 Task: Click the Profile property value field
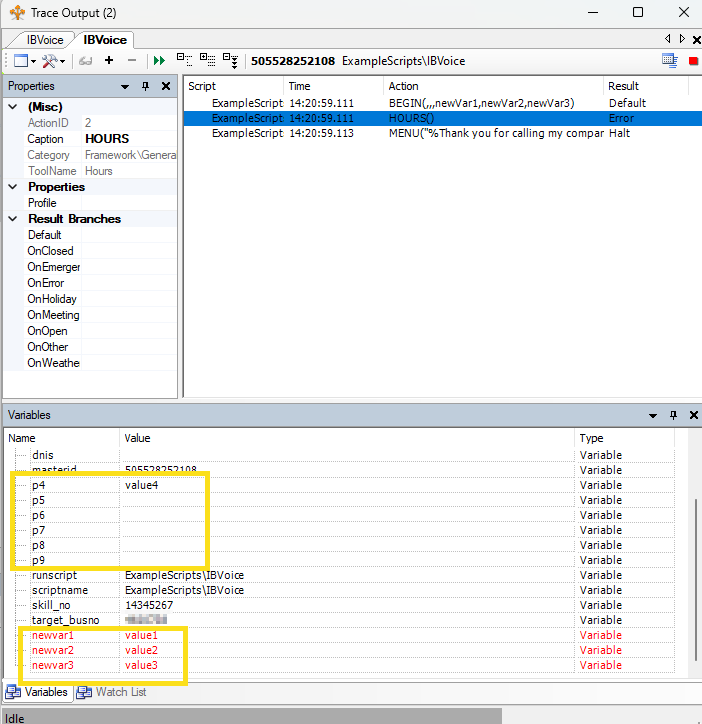[x=130, y=203]
